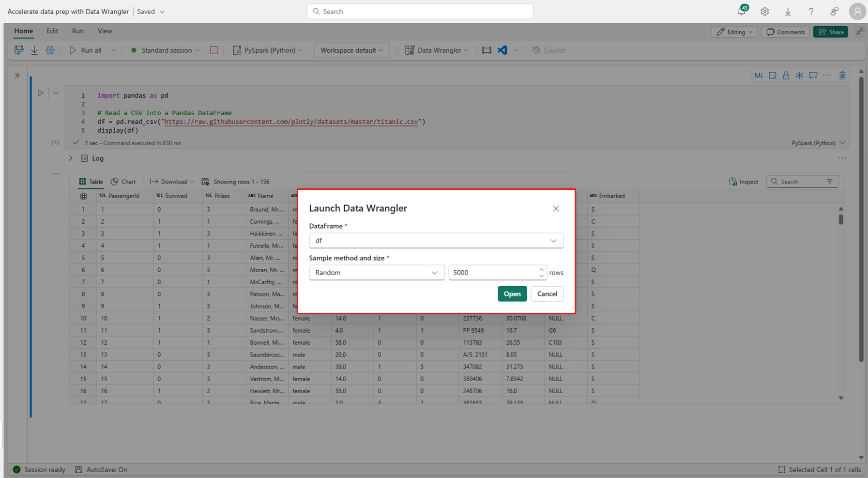The height and width of the screenshot is (478, 868).
Task: Open notebook settings gear in toolbar
Action: tap(50, 50)
